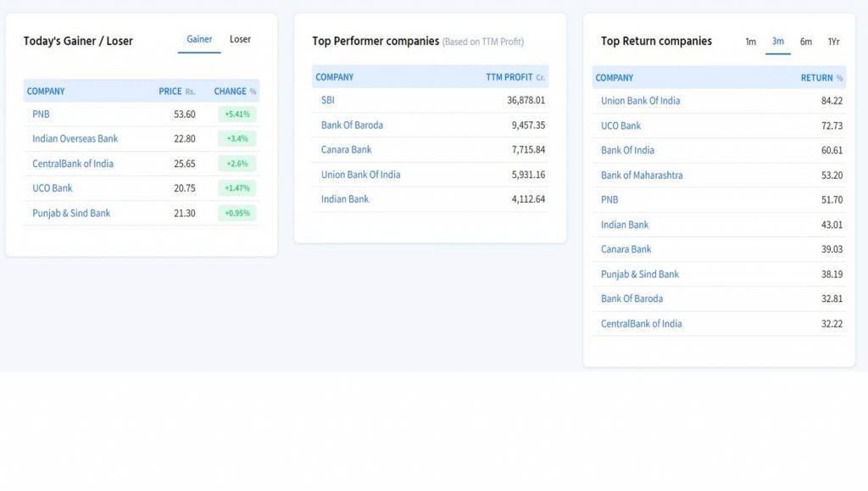Screen dimensions: 868x491
Task: Select the TTM profit value 4,112.64
Action: (x=528, y=199)
